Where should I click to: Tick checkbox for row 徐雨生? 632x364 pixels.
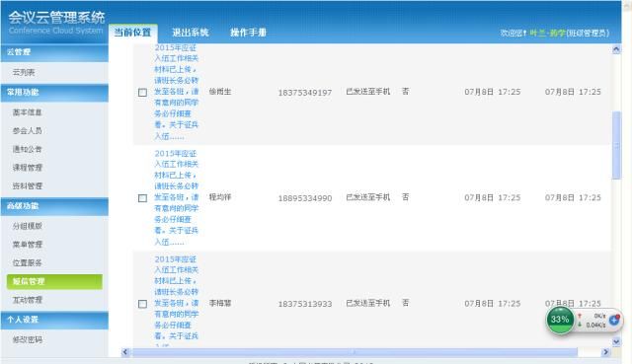(142, 92)
